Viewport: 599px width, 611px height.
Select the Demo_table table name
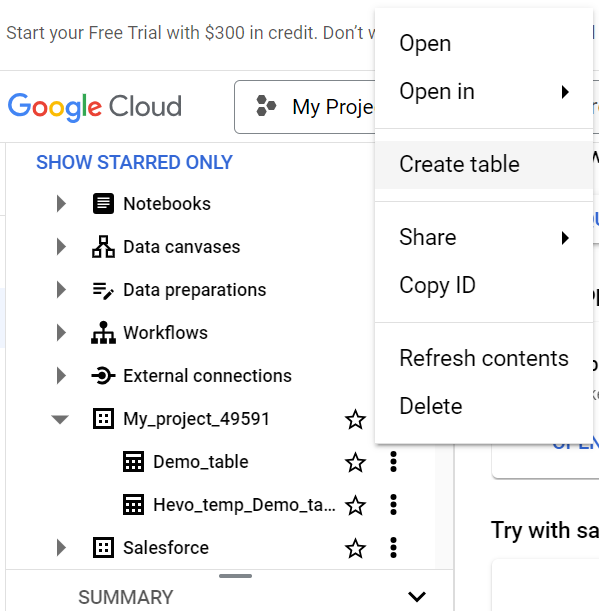(201, 462)
